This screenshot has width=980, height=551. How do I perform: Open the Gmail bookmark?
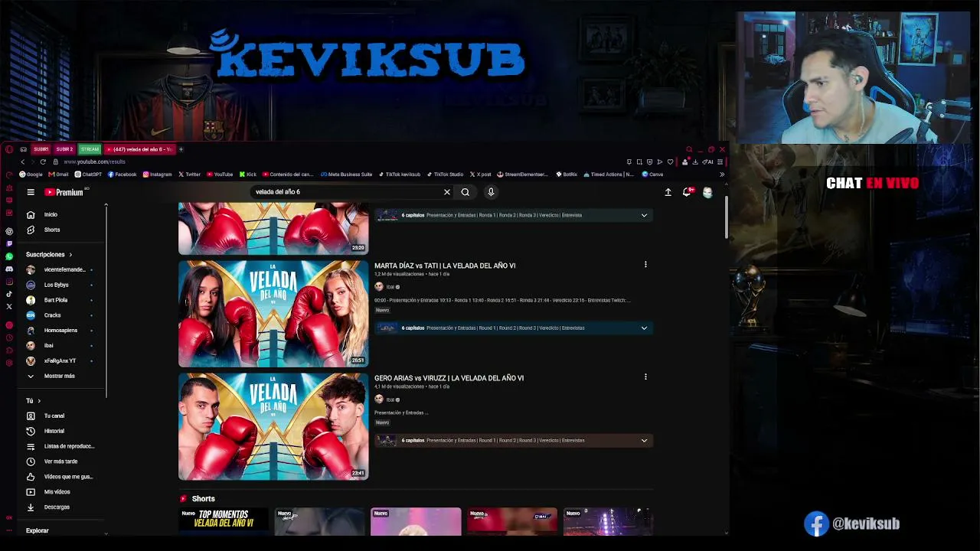tap(57, 174)
